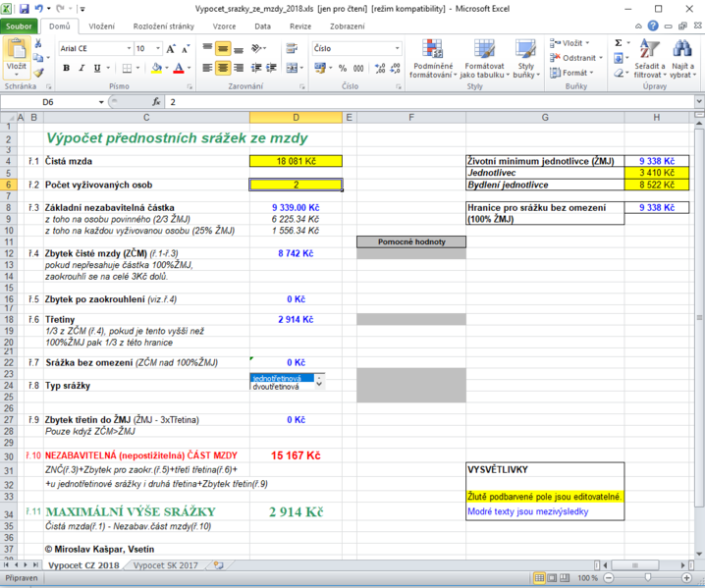Apply thousands separator 000 style
The width and height of the screenshot is (705, 588).
point(358,69)
